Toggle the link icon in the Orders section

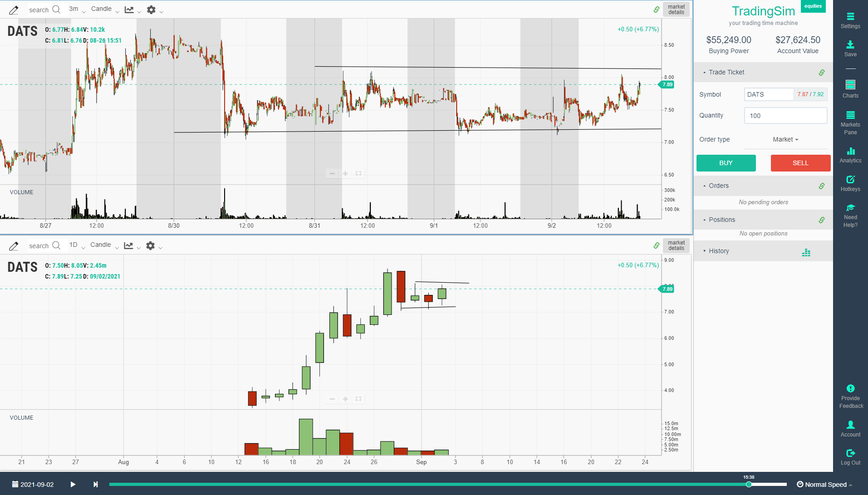pyautogui.click(x=821, y=186)
